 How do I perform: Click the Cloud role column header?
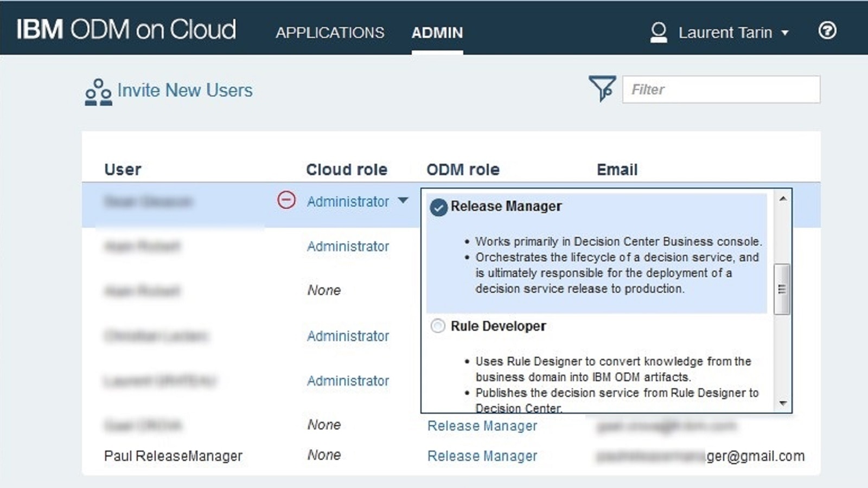click(x=347, y=169)
